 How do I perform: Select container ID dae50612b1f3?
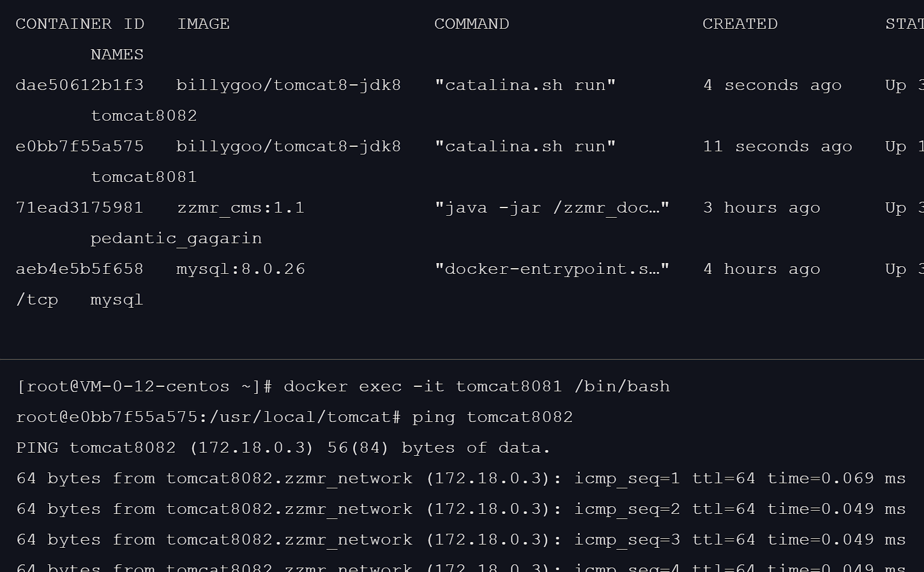(x=80, y=86)
